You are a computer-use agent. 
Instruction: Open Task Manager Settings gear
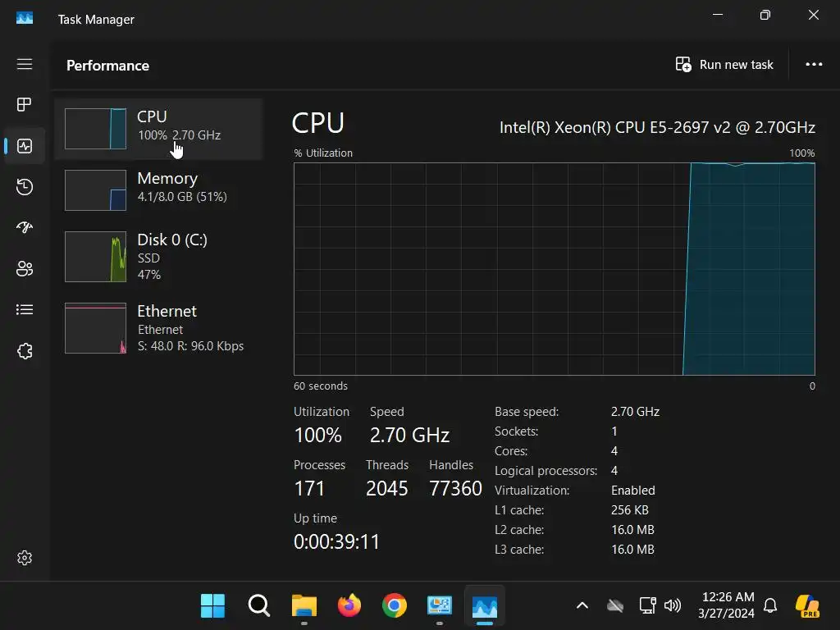click(24, 558)
